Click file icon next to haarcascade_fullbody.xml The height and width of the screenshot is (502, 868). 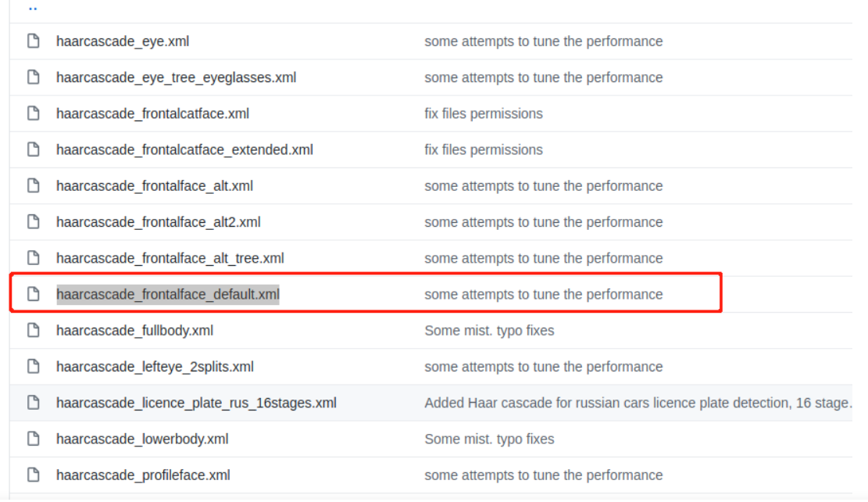coord(34,330)
